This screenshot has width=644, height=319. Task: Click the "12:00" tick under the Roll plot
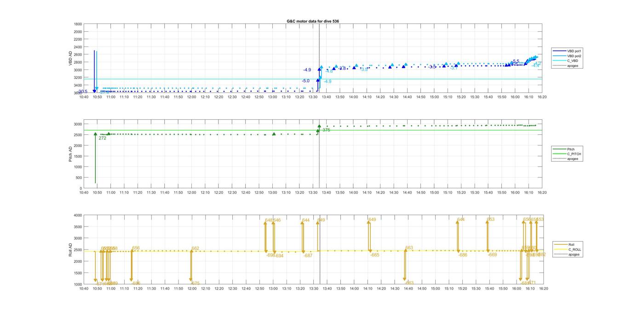tap(192, 289)
